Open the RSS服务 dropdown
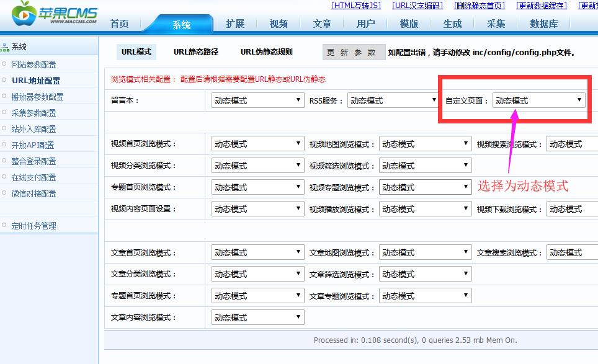Screen dimensions: 598x364 coord(393,99)
